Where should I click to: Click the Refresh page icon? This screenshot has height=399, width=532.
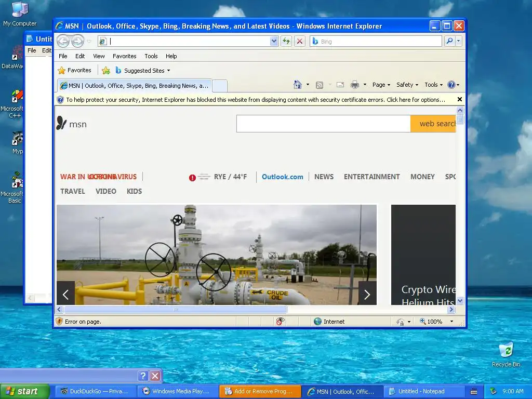click(286, 42)
